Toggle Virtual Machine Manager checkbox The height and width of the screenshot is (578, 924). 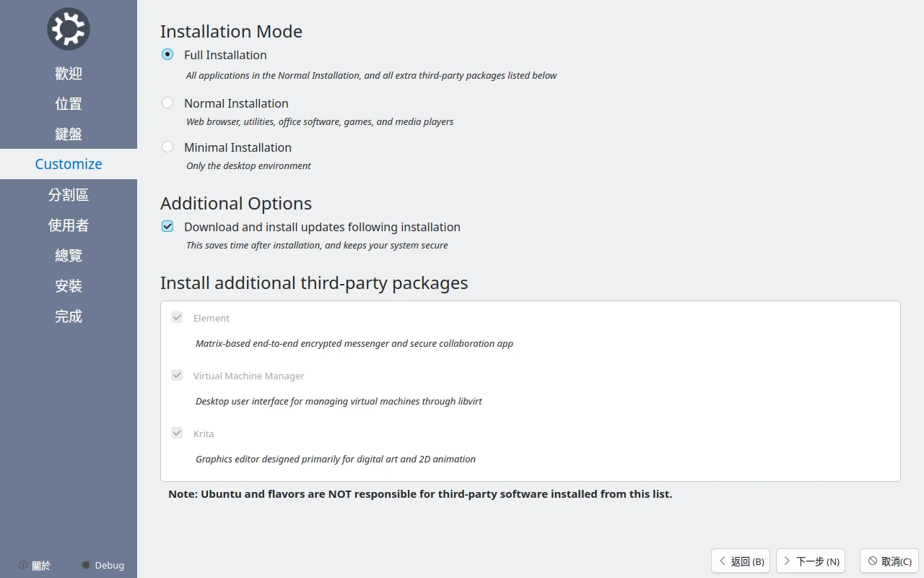click(x=177, y=375)
